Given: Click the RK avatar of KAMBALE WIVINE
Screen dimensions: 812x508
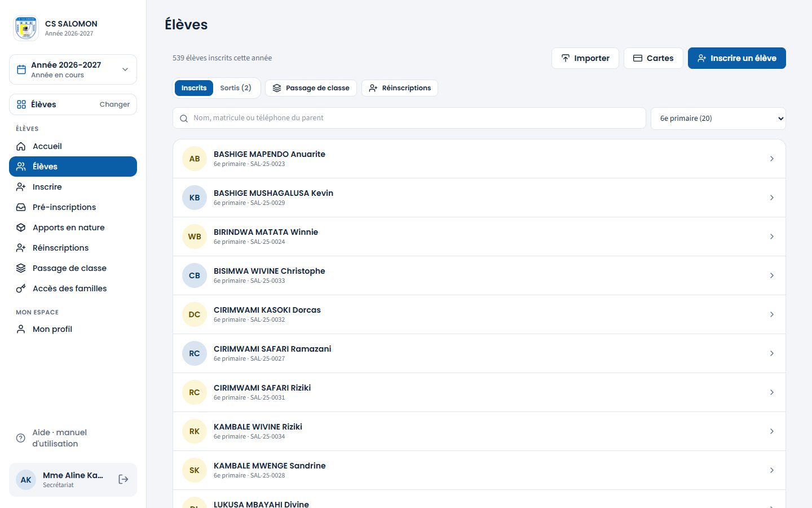Looking at the screenshot, I should click(x=195, y=431).
